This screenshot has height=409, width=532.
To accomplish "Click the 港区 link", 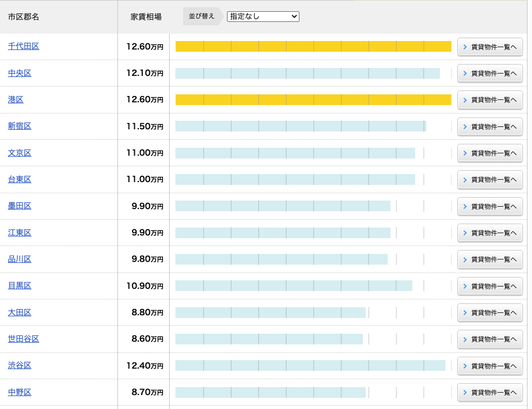I will pos(16,99).
